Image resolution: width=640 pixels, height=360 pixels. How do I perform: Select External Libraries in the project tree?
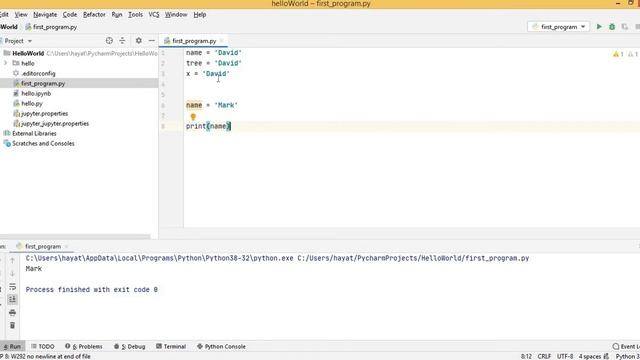click(x=34, y=133)
